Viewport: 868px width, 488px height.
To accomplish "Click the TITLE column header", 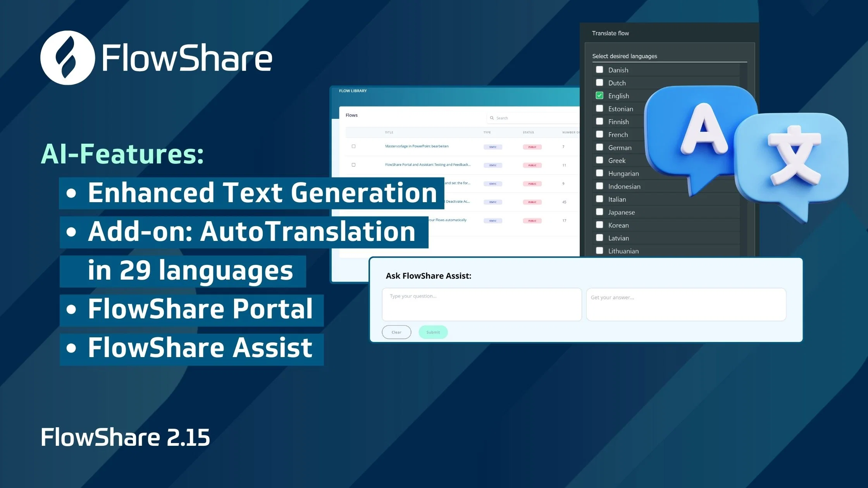I will point(389,132).
